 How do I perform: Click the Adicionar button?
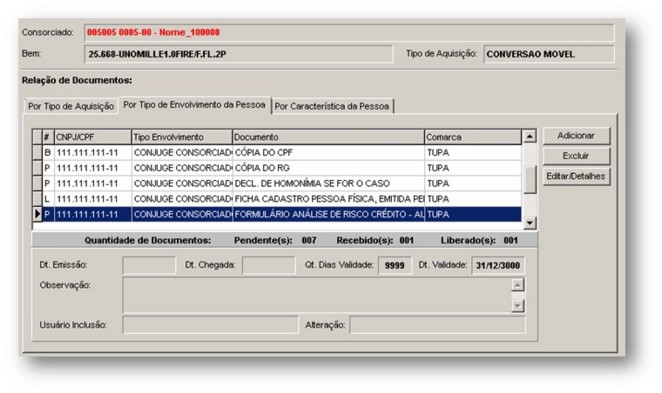coord(576,136)
